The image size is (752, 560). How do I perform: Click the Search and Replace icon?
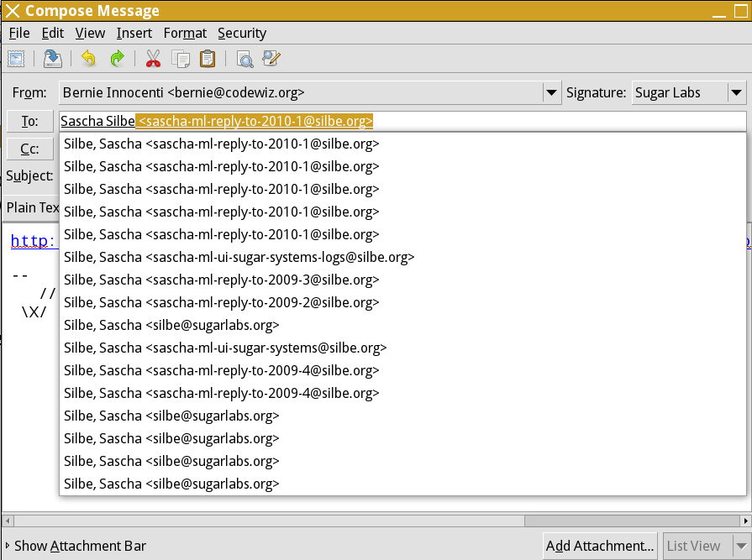271,59
